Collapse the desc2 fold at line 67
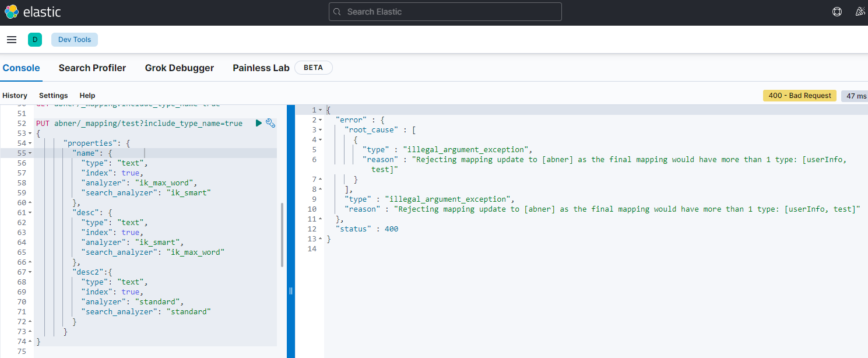The width and height of the screenshot is (868, 358). (30, 272)
